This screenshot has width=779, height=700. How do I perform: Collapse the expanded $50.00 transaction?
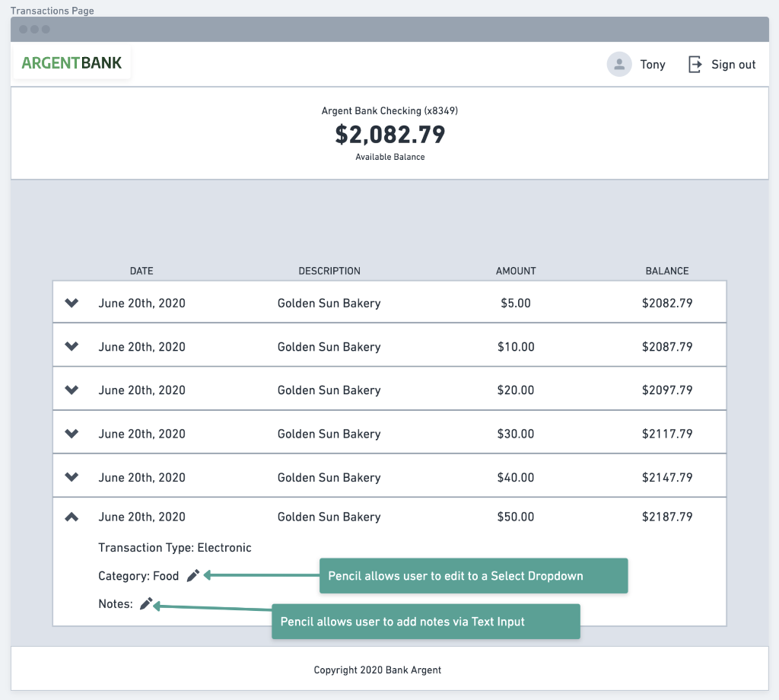[x=72, y=517]
